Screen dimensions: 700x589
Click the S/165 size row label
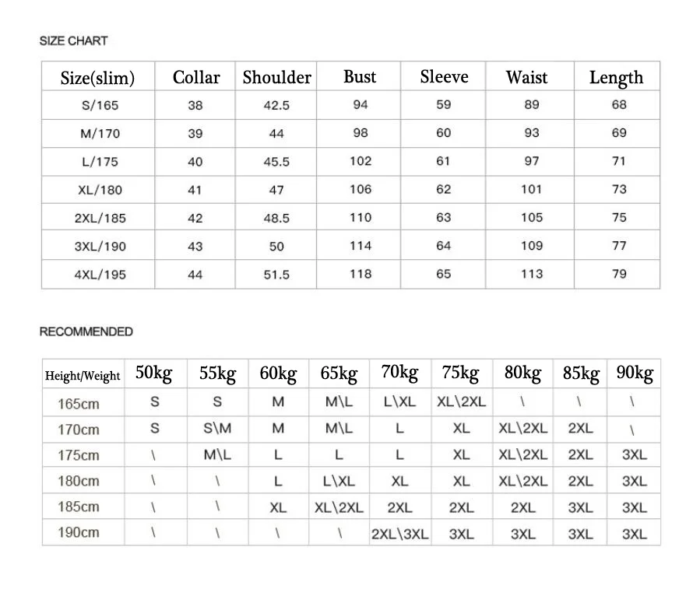point(100,105)
